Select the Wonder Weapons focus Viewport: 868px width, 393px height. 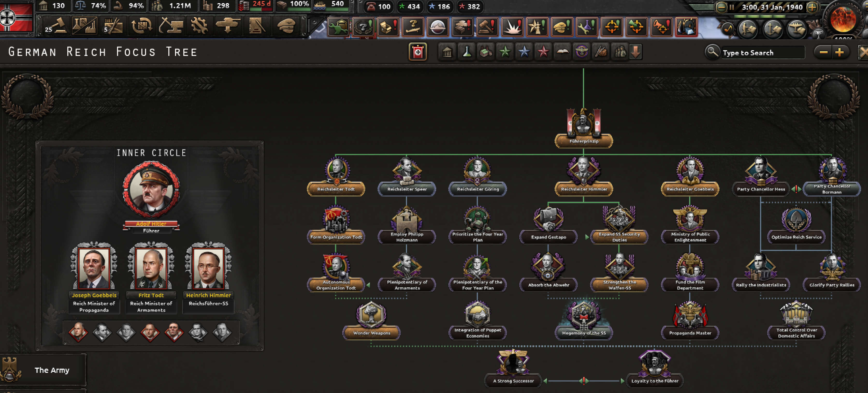(371, 320)
